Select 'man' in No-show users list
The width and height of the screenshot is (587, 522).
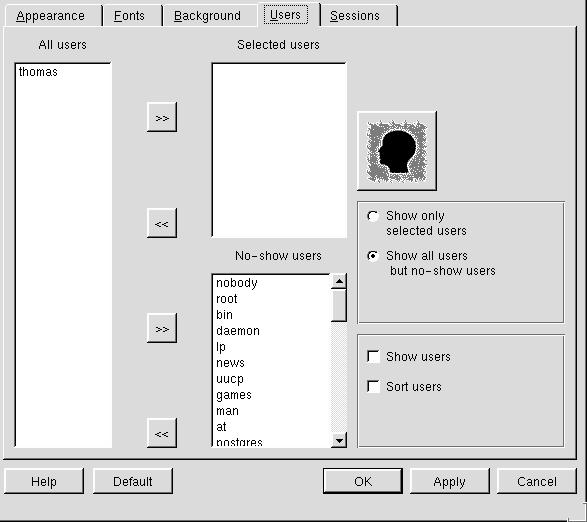click(x=271, y=411)
